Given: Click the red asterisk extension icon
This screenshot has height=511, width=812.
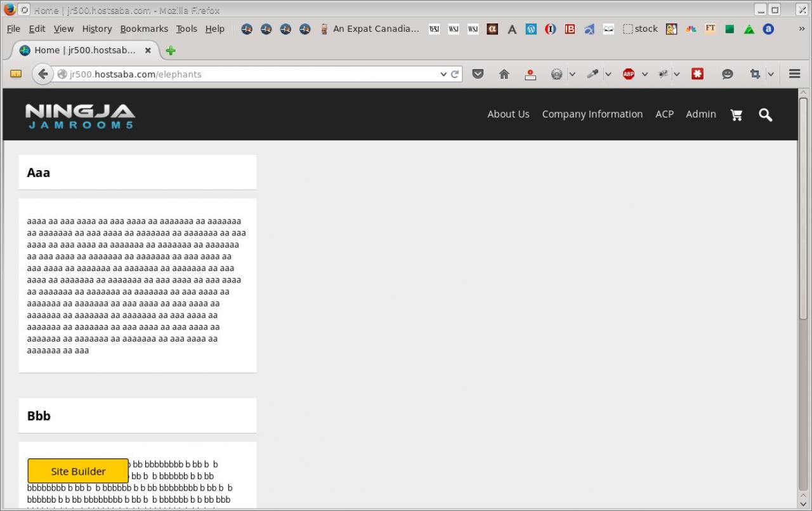Looking at the screenshot, I should (697, 74).
